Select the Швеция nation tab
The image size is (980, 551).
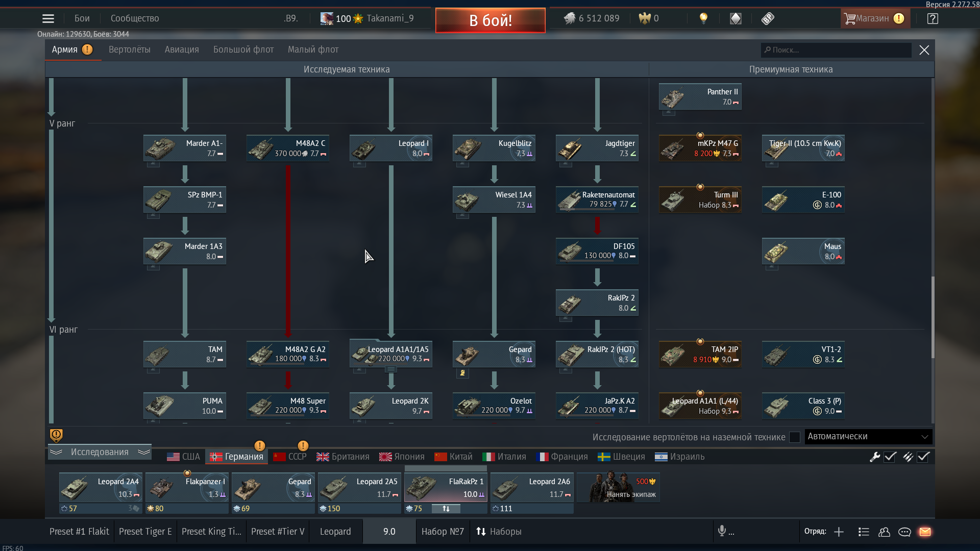(622, 457)
